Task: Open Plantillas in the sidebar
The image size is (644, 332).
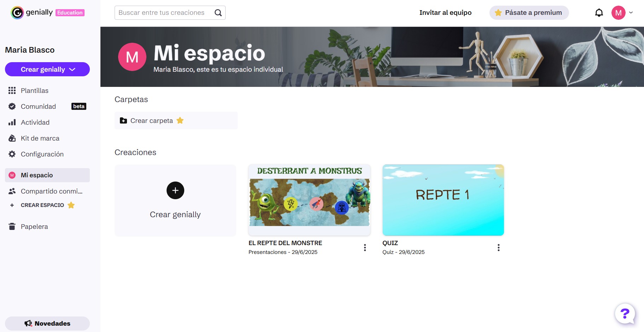Action: pos(34,90)
